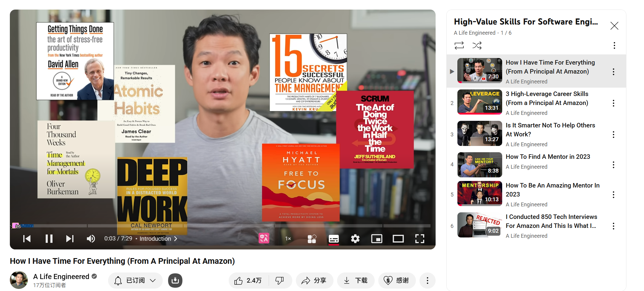Open the player settings gear
644x291 pixels.
click(355, 239)
